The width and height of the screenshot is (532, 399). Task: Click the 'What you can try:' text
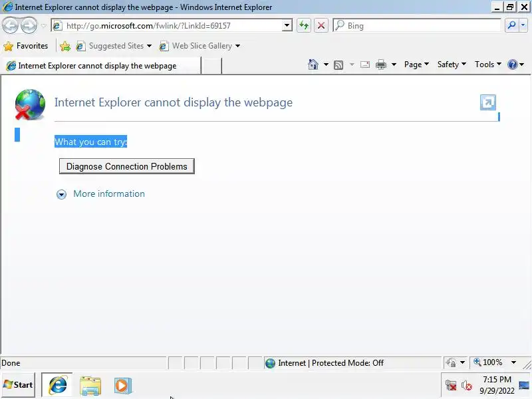90,142
